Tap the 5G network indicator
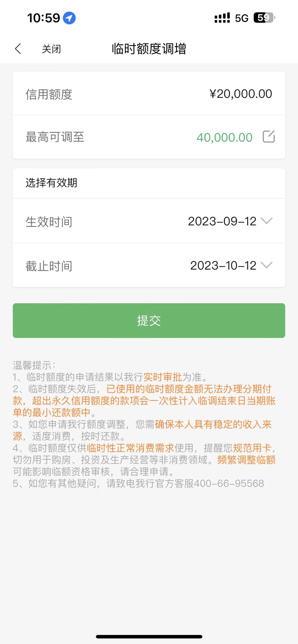 [x=242, y=18]
